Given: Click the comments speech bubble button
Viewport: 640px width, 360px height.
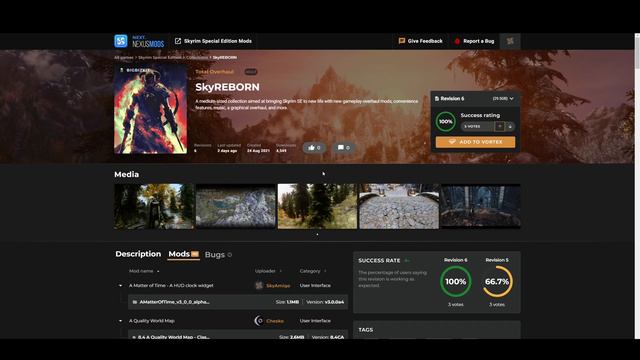Looking at the screenshot, I should [344, 147].
